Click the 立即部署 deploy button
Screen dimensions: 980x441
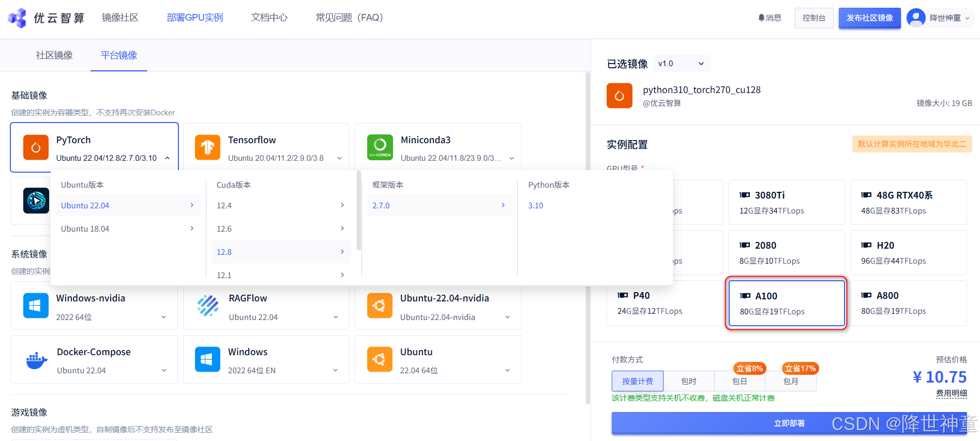(x=789, y=423)
